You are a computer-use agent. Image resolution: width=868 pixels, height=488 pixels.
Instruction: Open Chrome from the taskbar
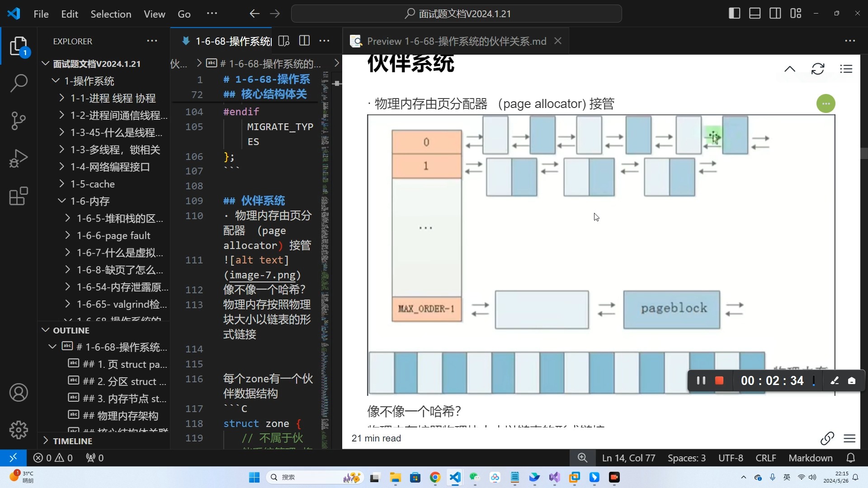tap(435, 477)
